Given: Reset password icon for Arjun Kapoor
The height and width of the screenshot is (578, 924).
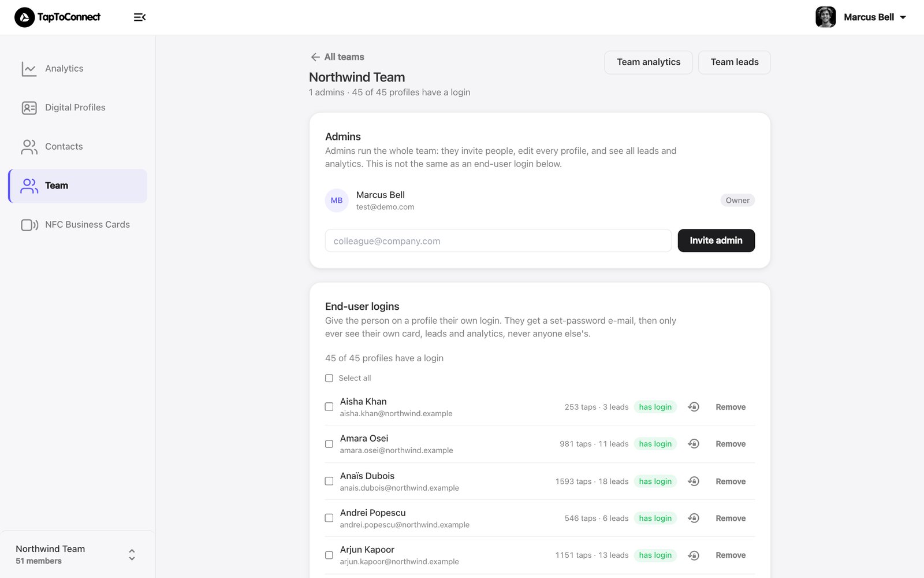Looking at the screenshot, I should click(694, 555).
